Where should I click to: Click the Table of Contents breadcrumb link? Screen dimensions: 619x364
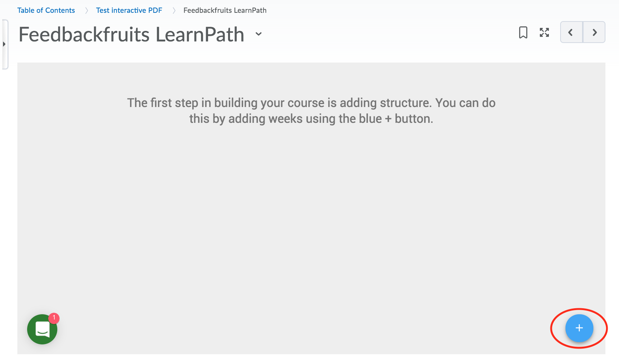(46, 10)
